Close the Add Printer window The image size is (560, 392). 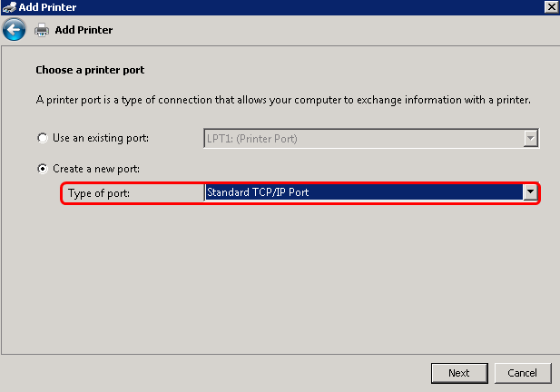point(550,6)
